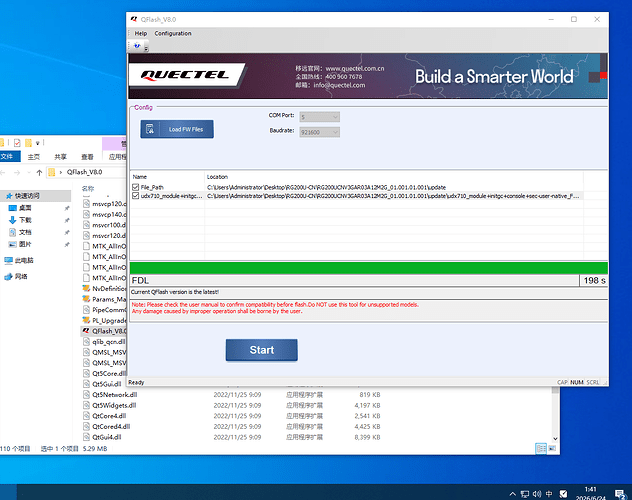The height and width of the screenshot is (500, 632).
Task: Click the Load FW Files button
Action: pyautogui.click(x=177, y=129)
